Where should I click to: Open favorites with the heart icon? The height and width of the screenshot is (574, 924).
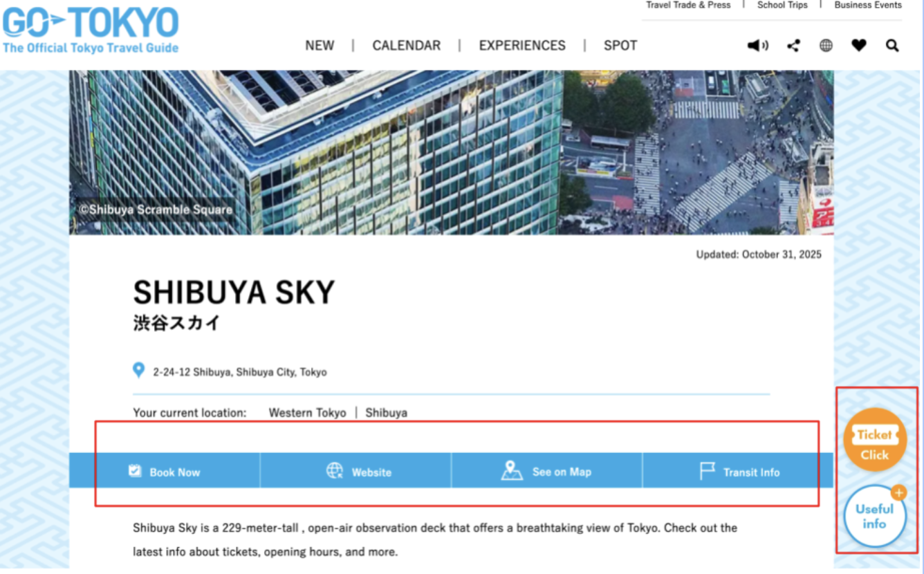(x=859, y=46)
